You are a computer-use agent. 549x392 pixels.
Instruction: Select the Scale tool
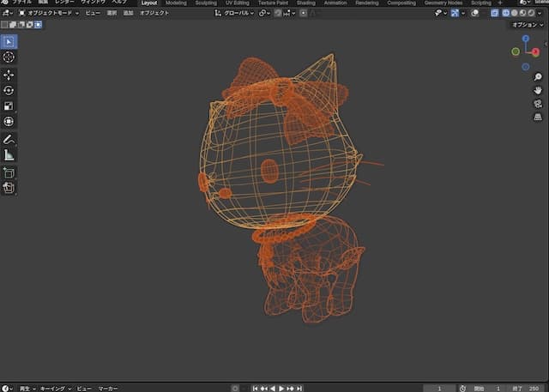[9, 106]
